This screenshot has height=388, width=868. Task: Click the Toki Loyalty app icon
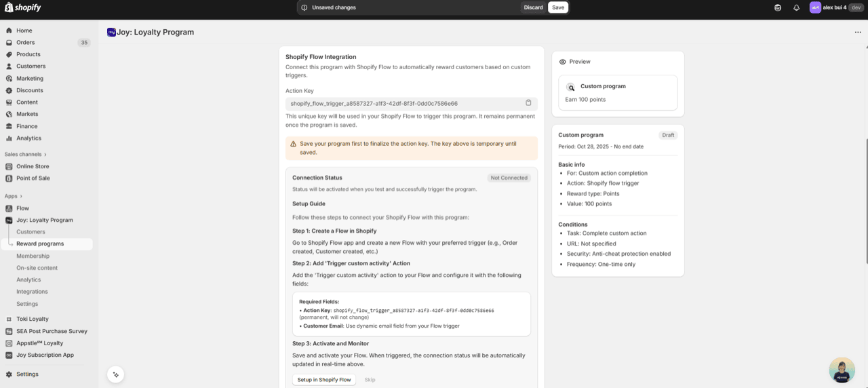pos(9,319)
